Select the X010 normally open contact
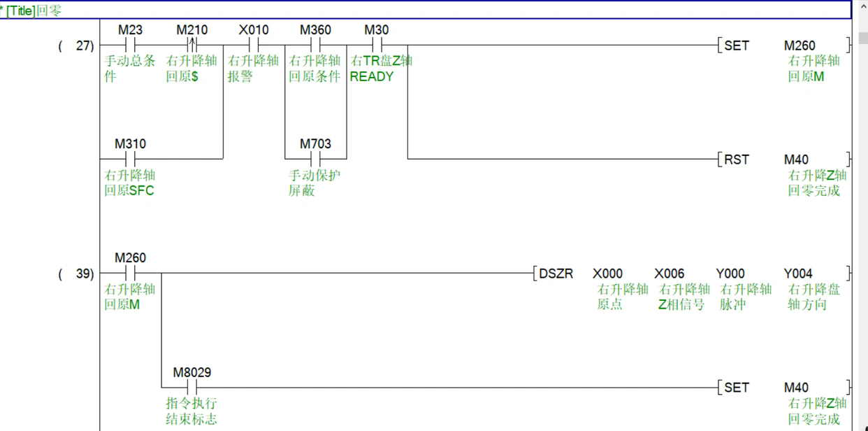Screen dimensions: 868x431 (253, 45)
